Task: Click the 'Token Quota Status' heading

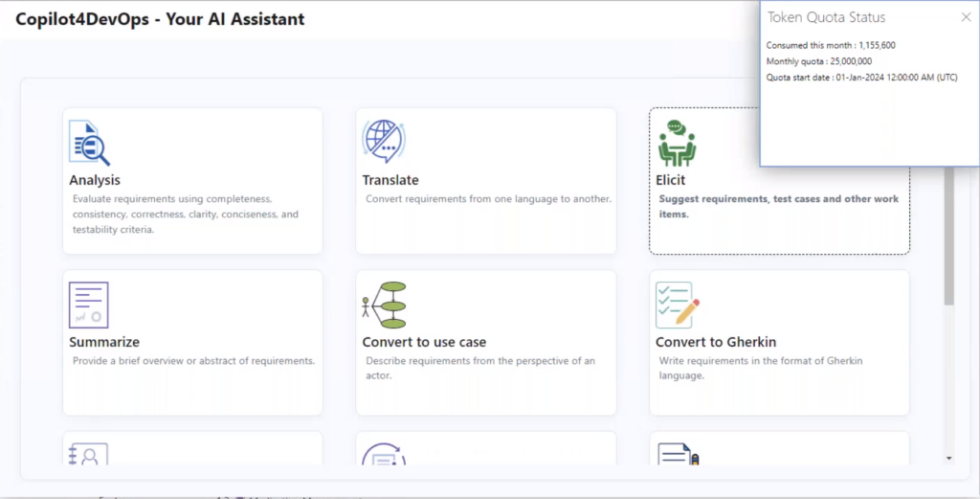Action: [826, 17]
